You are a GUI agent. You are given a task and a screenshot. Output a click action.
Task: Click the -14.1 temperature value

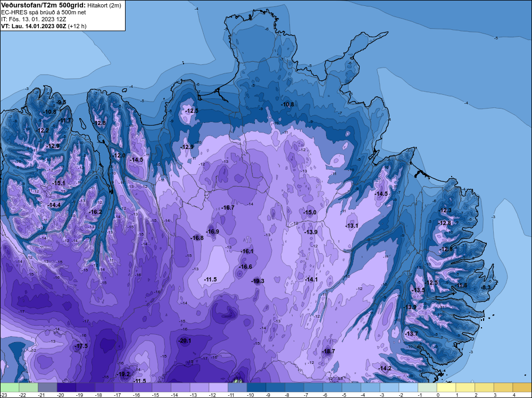coord(311,279)
